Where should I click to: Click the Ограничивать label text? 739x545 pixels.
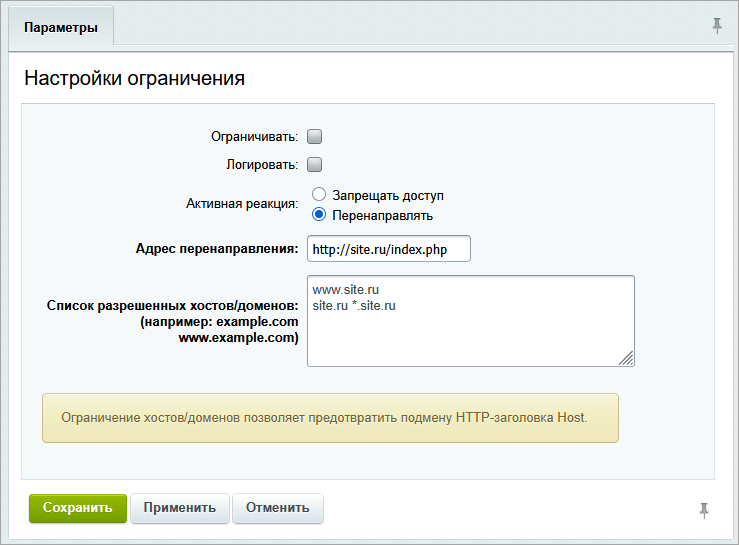coord(255,137)
